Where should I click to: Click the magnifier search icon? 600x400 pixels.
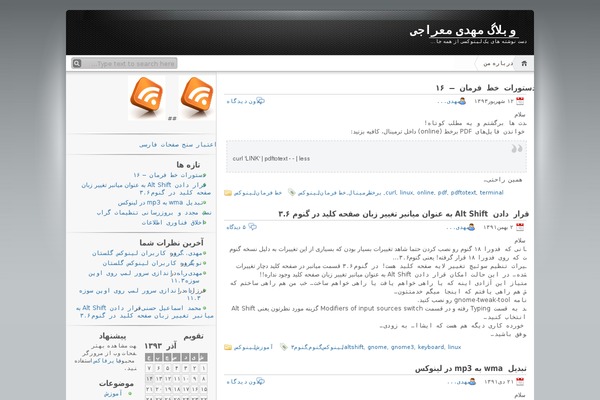[77, 63]
